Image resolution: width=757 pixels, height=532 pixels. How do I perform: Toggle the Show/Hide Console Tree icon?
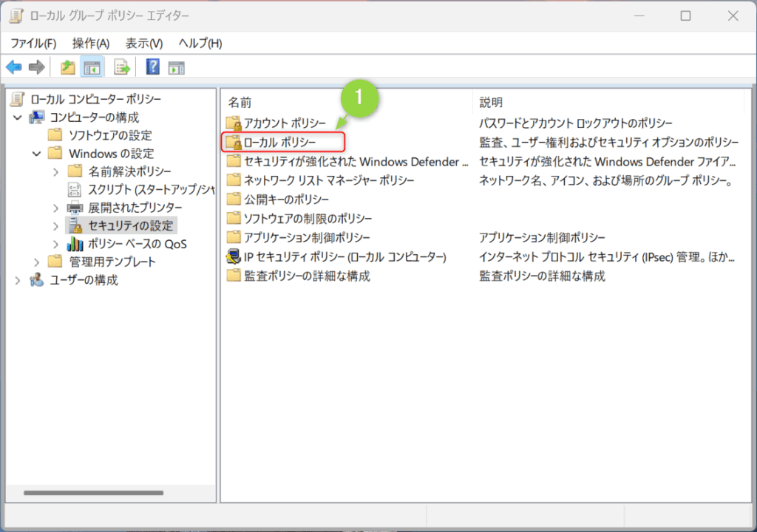pos(92,67)
